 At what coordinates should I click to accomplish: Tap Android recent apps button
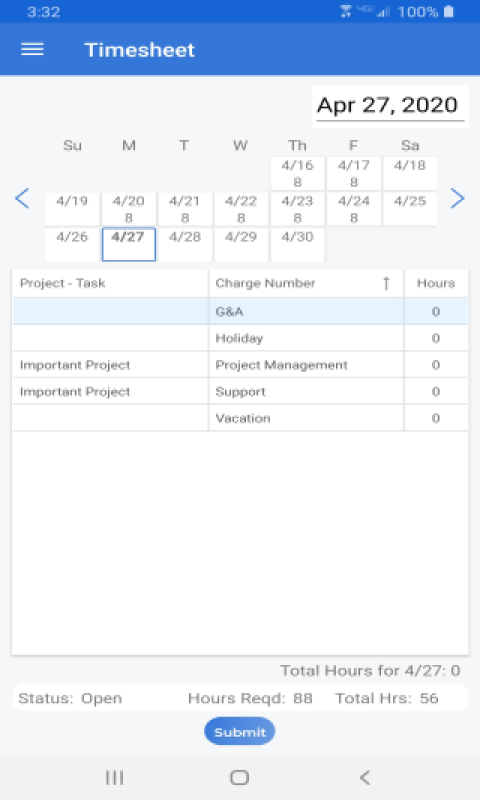click(114, 778)
